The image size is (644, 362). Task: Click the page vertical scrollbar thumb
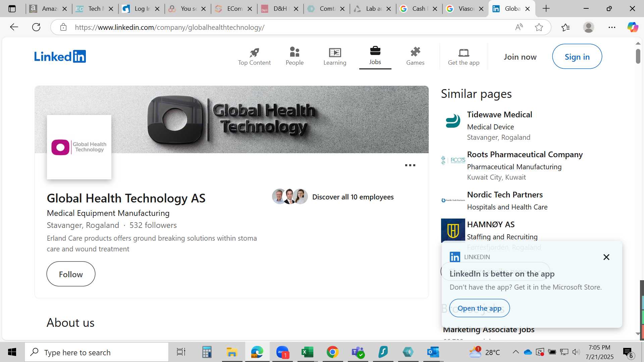click(x=638, y=56)
